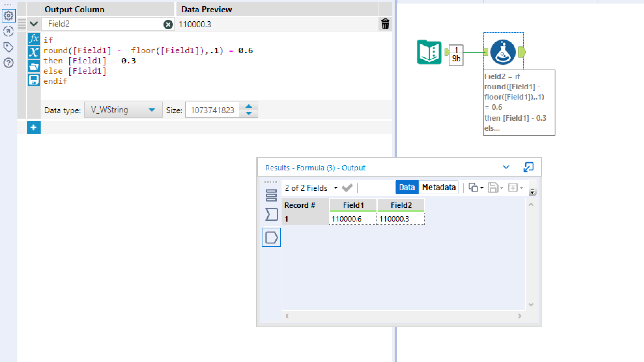Increase the Size value with the up arrow
Image resolution: width=644 pixels, height=362 pixels.
(x=249, y=106)
